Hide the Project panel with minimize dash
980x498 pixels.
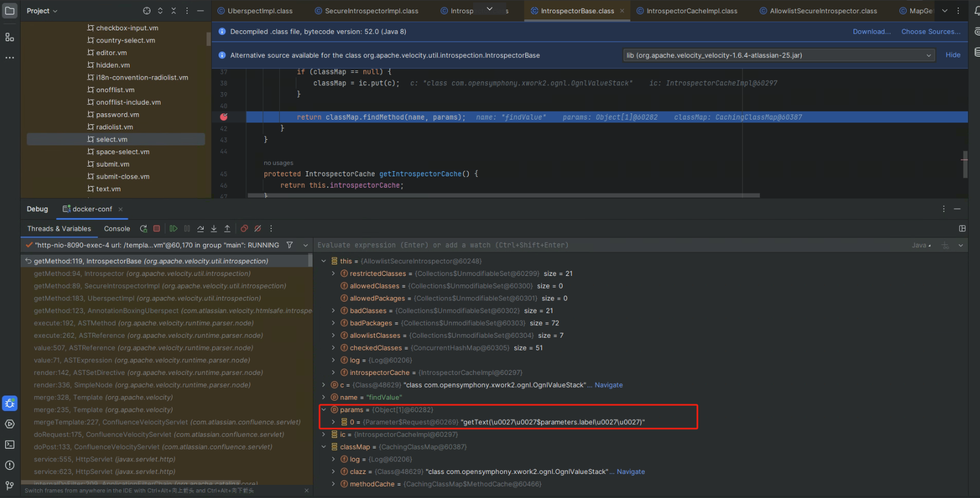(x=200, y=11)
